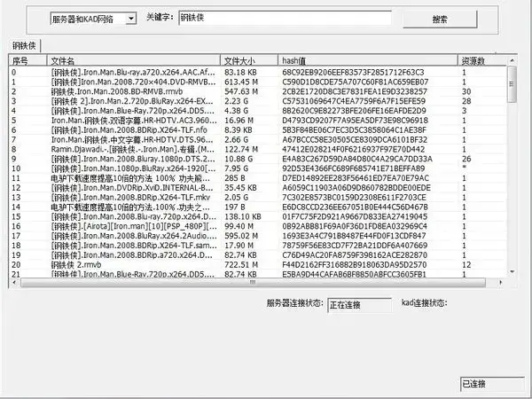
Task: Click the 285 B file size cell
Action: point(235,178)
